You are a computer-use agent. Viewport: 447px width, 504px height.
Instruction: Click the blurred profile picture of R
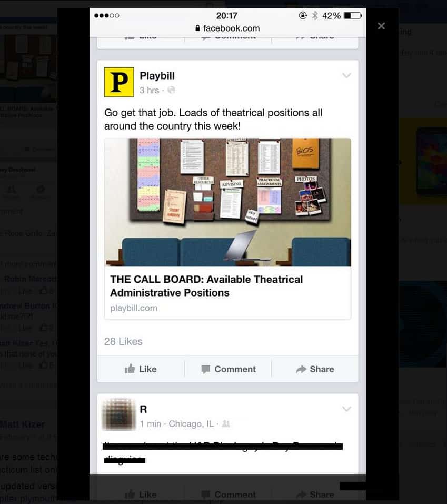coord(118,414)
